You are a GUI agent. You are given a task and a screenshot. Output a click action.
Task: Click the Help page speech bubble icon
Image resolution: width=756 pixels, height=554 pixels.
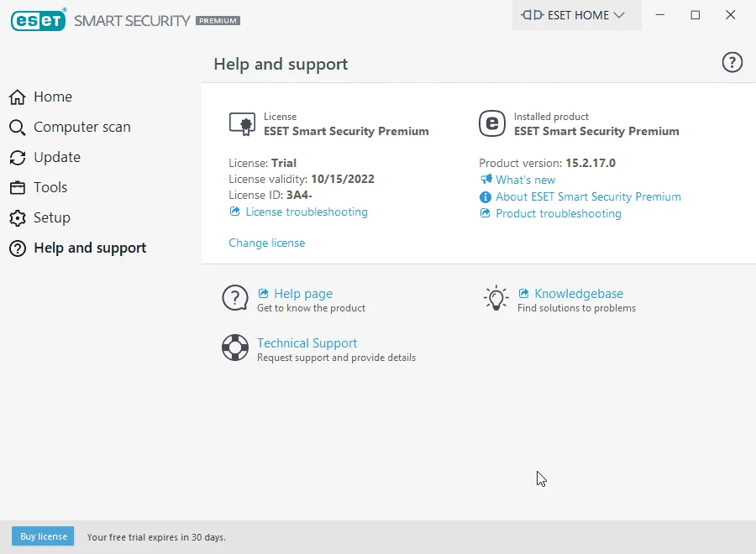click(x=235, y=298)
